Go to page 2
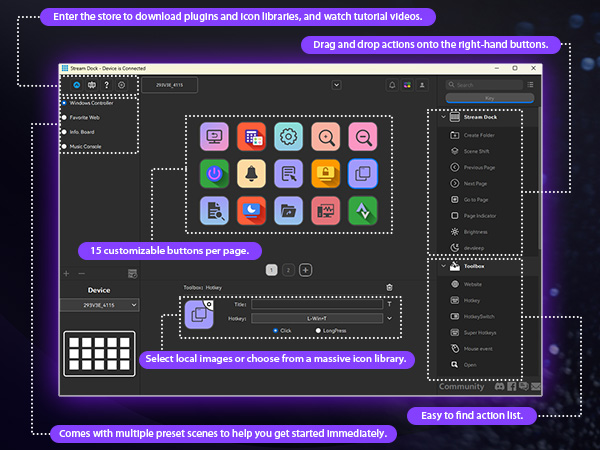600x450 pixels. pos(289,270)
